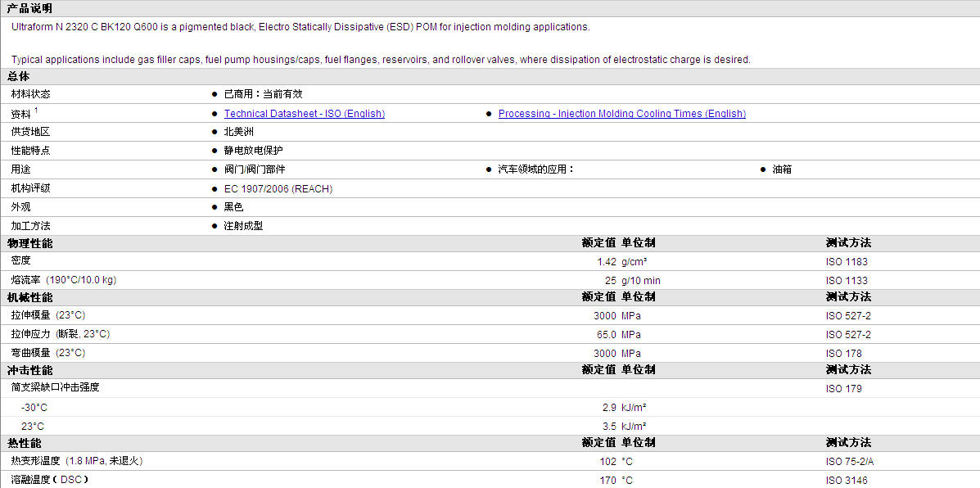Screen dimensions: 980x488
Task: Click the 机械性能 section header
Action: [29, 296]
